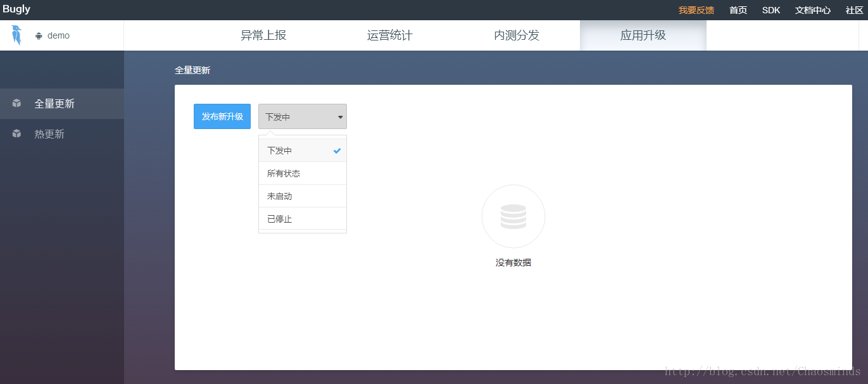The image size is (868, 384).
Task: Switch to the 运营统计 tab
Action: tap(390, 35)
